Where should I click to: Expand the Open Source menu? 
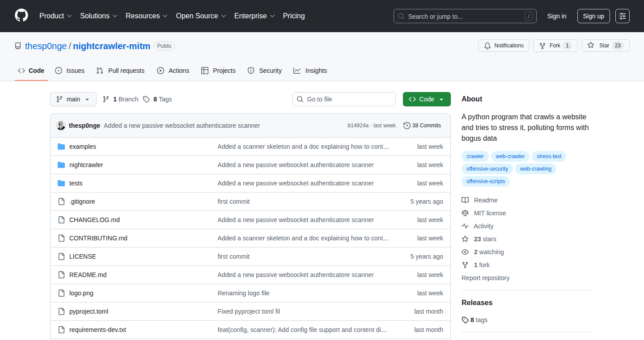(x=201, y=16)
